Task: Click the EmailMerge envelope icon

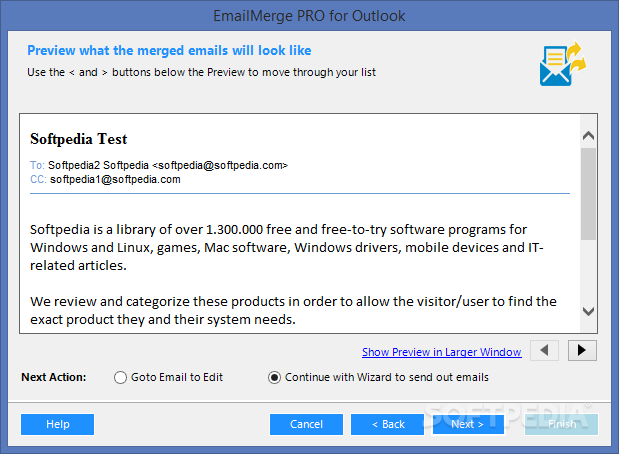Action: click(563, 64)
